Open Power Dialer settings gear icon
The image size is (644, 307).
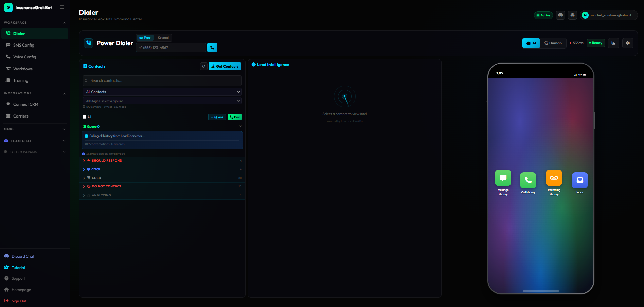628,43
